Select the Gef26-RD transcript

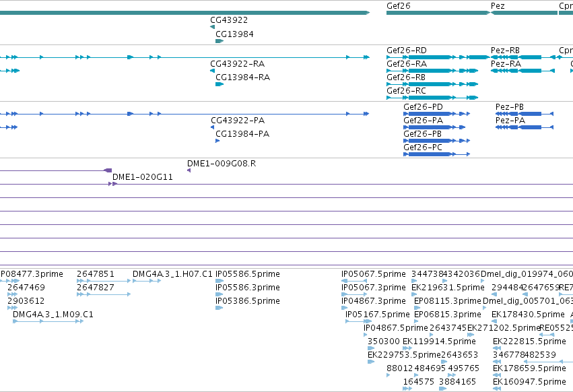(407, 51)
